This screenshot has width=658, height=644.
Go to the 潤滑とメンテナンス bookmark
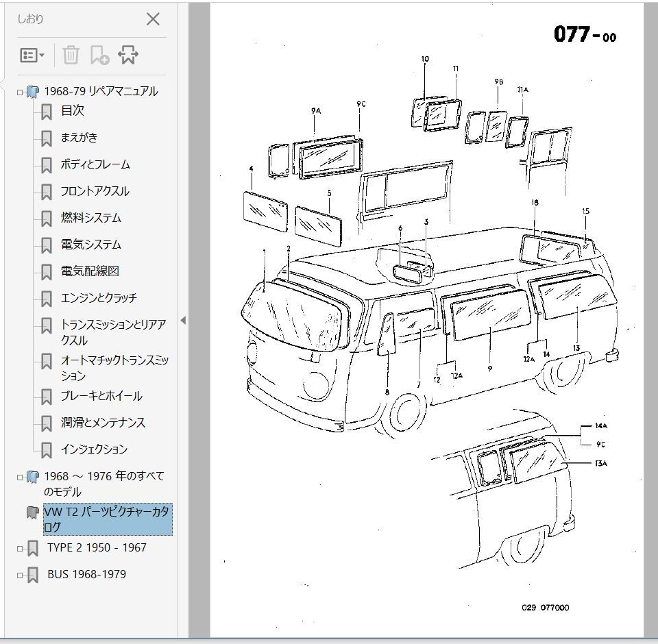tap(103, 423)
